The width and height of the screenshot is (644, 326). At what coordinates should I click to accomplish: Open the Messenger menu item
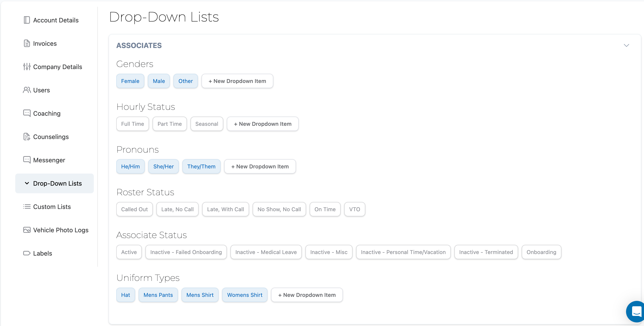pos(49,160)
